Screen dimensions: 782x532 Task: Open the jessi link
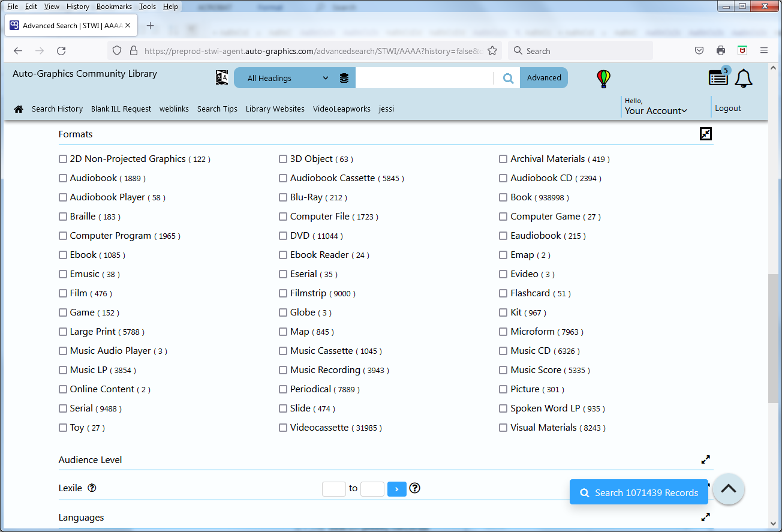click(386, 109)
